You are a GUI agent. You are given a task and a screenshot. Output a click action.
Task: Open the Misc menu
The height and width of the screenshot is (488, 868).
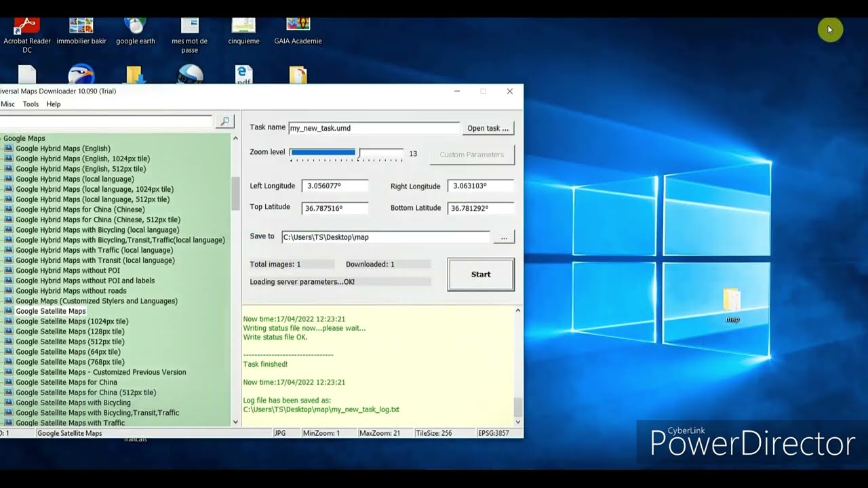[7, 104]
